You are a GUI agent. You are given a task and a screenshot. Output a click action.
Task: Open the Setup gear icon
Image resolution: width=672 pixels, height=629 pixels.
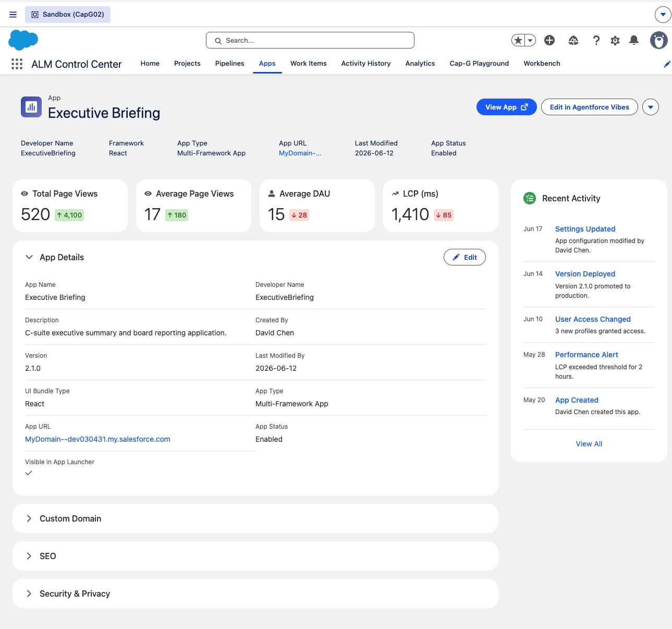615,40
